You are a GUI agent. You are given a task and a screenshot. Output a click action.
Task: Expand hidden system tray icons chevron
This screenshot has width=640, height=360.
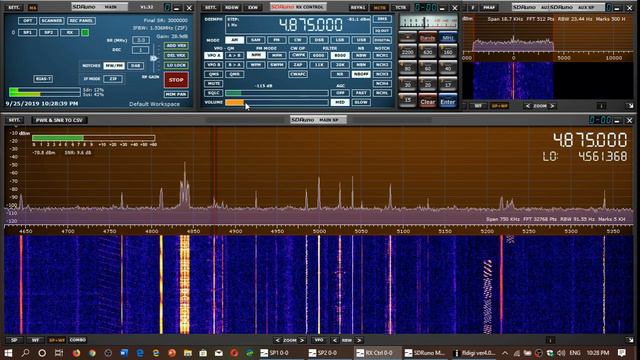coord(505,353)
